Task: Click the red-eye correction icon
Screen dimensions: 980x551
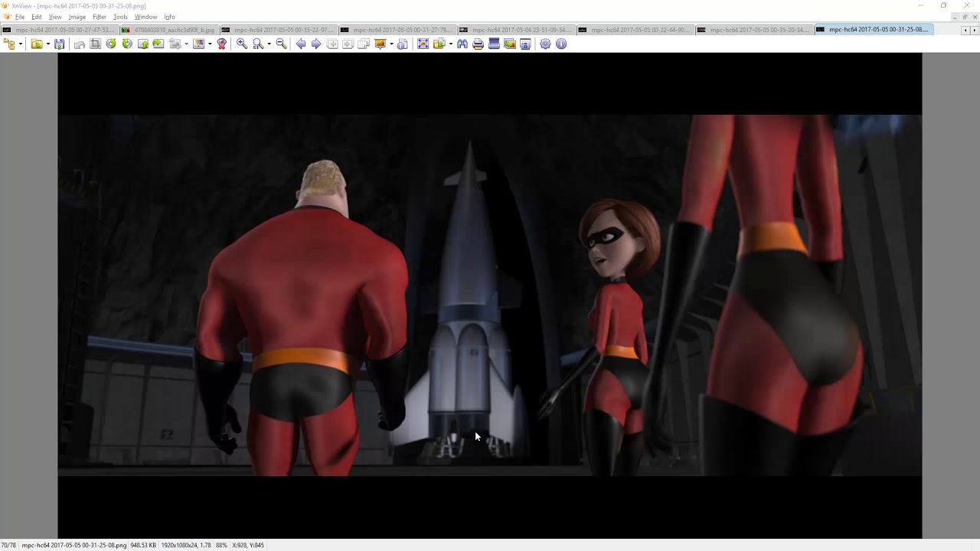Action: (222, 44)
